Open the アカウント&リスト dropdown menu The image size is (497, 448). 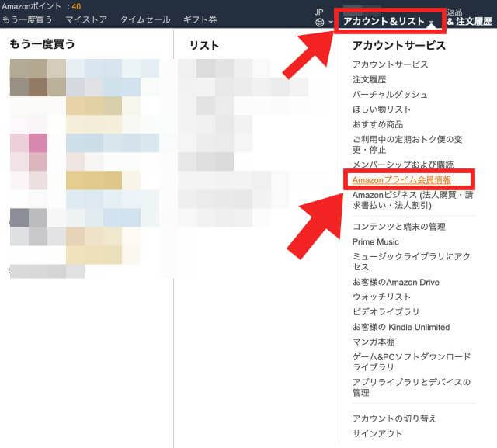coord(388,21)
